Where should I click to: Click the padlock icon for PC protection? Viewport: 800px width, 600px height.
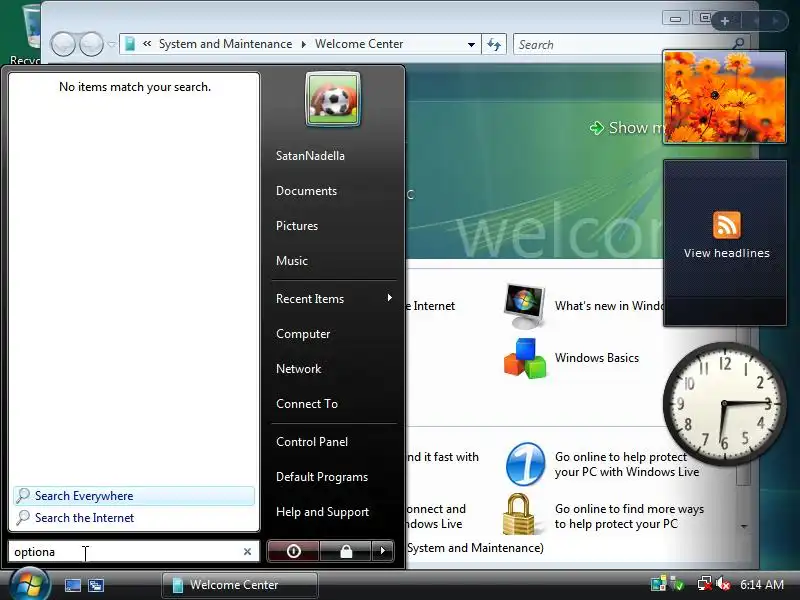pyautogui.click(x=518, y=514)
